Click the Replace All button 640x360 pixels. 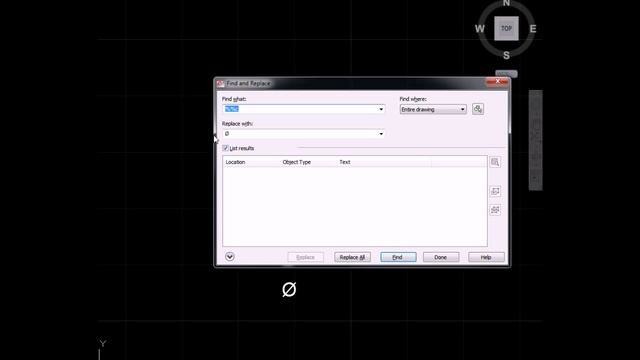[353, 257]
